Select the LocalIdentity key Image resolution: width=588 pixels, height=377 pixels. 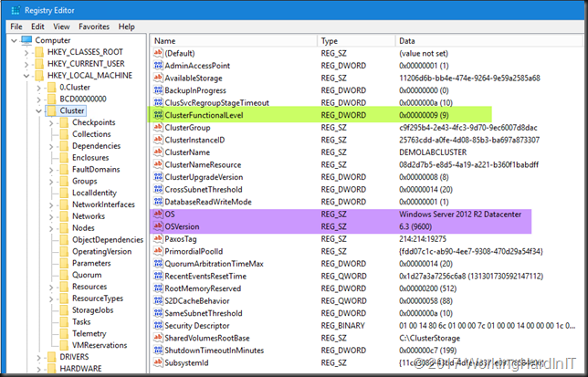[x=94, y=193]
